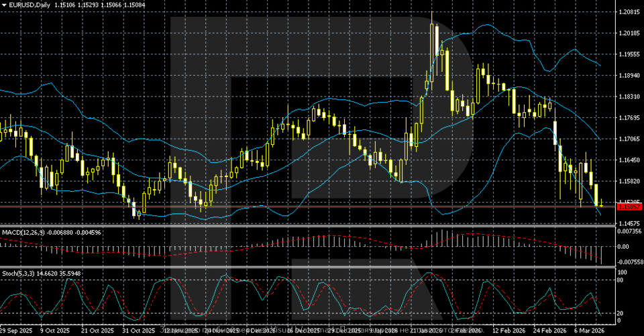Click the EURUSD,Daily chart title
Screen dimensions: 644x336
(30, 5)
